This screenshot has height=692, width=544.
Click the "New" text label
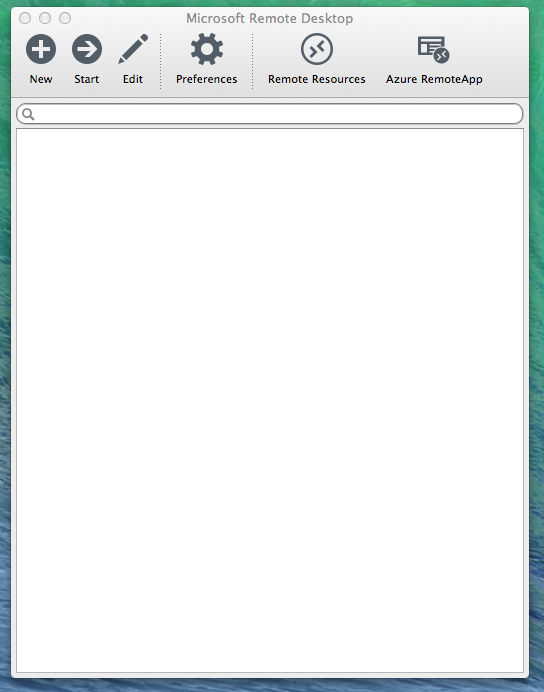41,79
